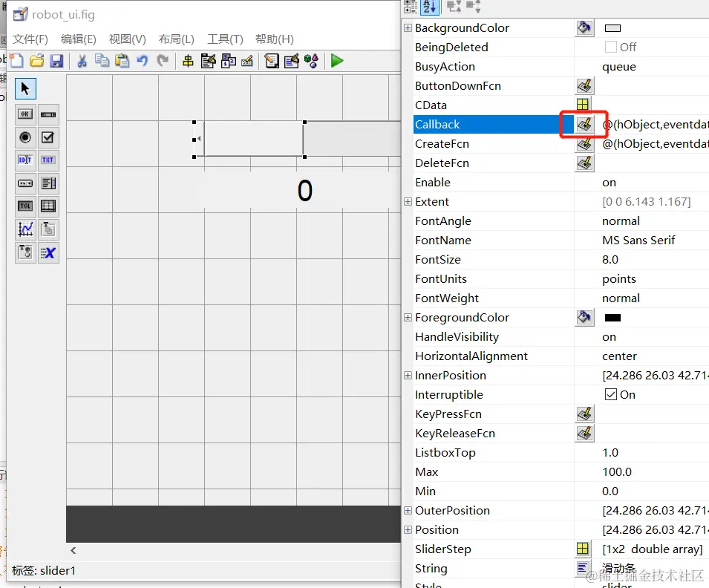Open the ButtonDownFcn edit icon

[x=585, y=86]
